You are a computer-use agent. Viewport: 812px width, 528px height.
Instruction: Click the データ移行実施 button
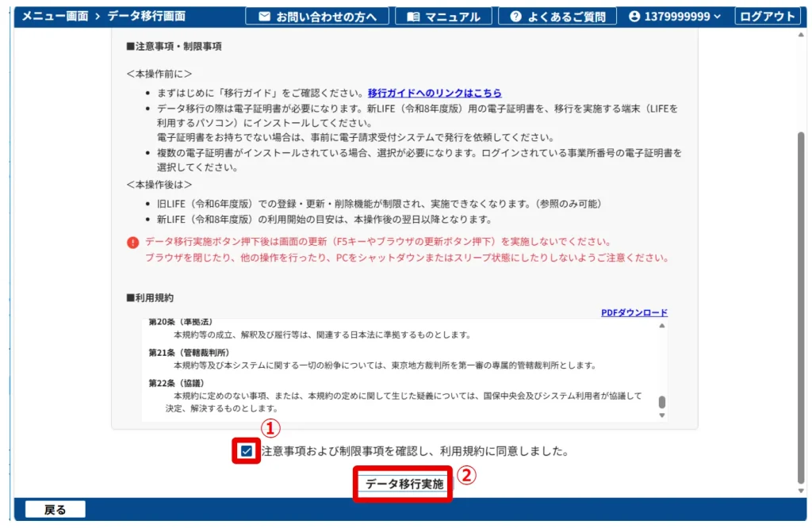point(404,484)
